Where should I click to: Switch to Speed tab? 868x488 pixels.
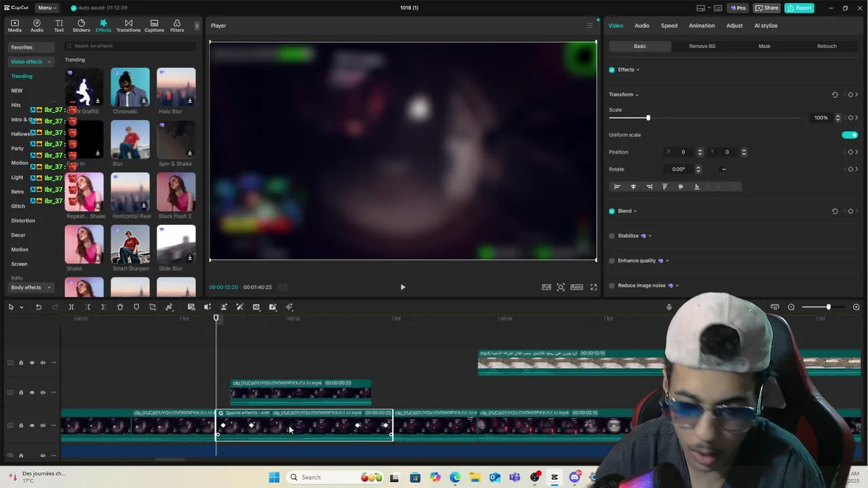click(669, 26)
